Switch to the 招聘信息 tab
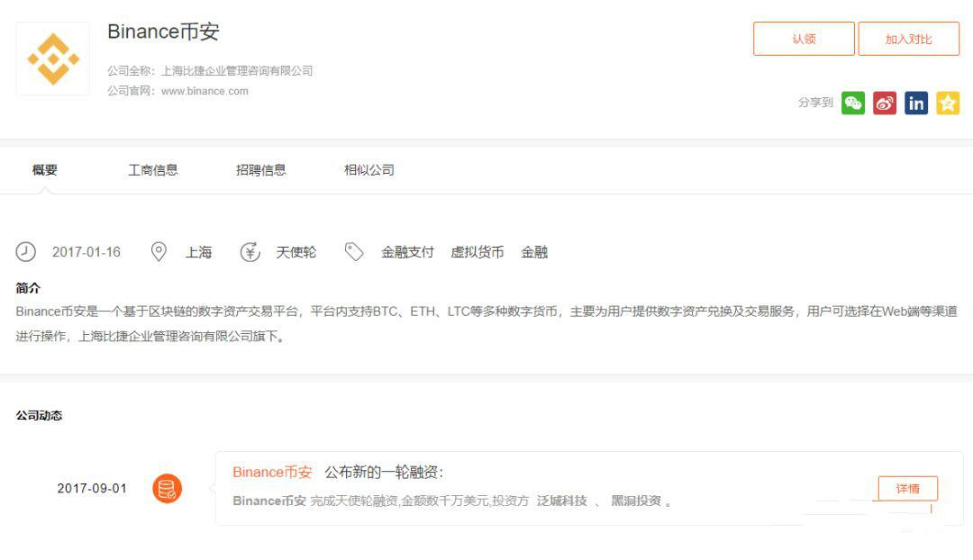Image resolution: width=973 pixels, height=560 pixels. coord(261,170)
